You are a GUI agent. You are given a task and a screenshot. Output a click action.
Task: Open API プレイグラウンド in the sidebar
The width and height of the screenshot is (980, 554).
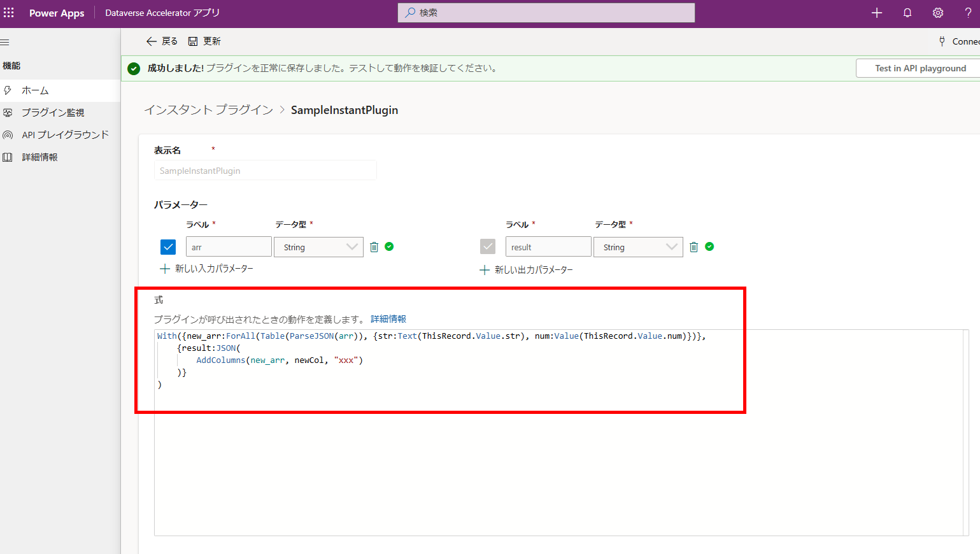pyautogui.click(x=65, y=135)
